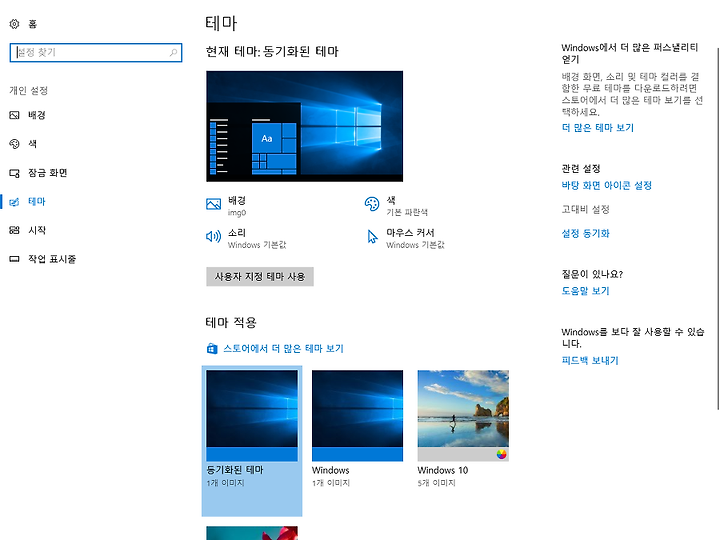Click the Store bag icon
The image size is (720, 540).
pyautogui.click(x=212, y=349)
